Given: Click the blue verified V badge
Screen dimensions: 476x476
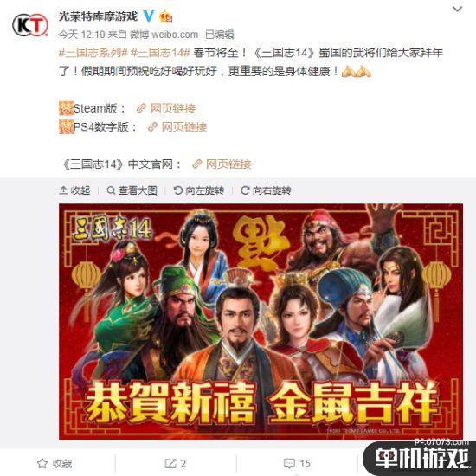Looking at the screenshot, I should tap(149, 16).
